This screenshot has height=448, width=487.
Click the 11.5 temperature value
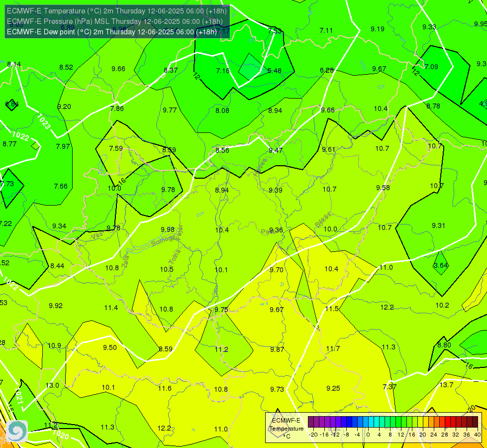332,309
